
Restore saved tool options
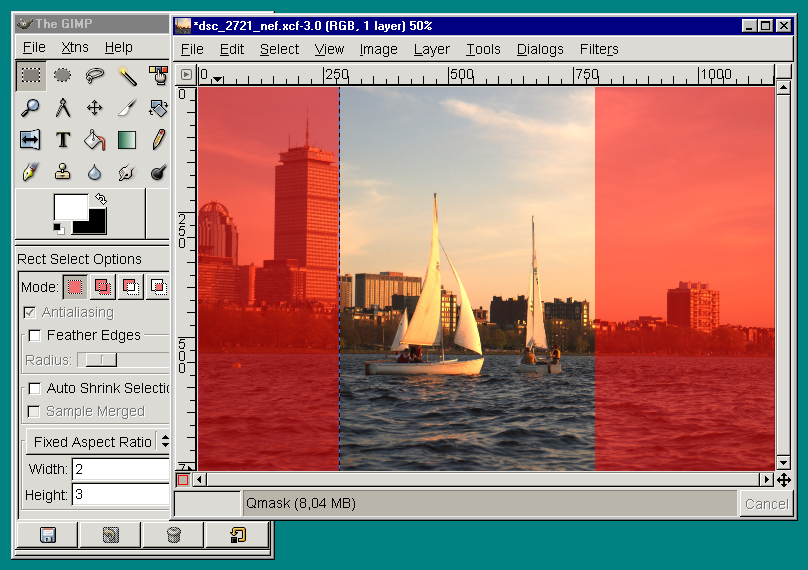coord(111,535)
